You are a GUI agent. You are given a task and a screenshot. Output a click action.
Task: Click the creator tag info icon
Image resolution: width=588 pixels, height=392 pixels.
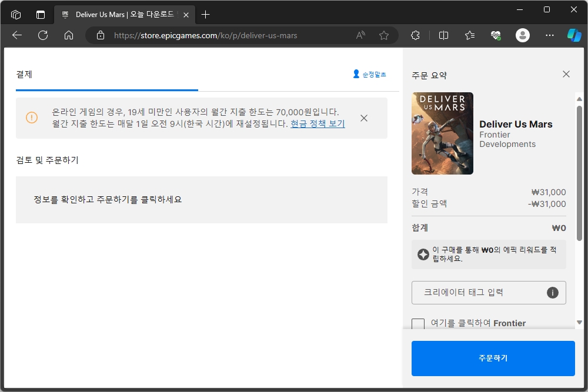click(552, 293)
